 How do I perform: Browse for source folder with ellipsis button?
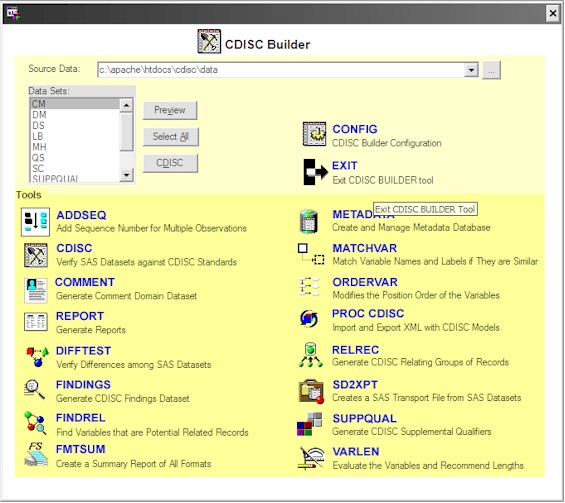[491, 70]
